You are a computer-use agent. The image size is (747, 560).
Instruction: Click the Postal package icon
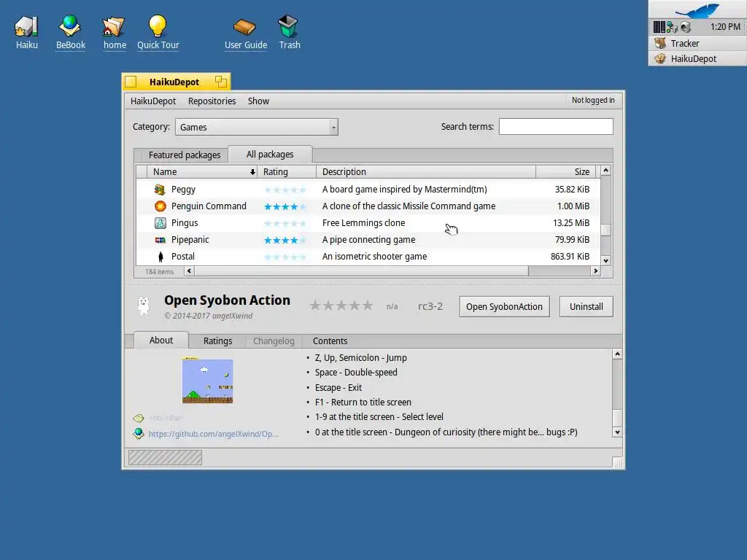click(x=160, y=257)
